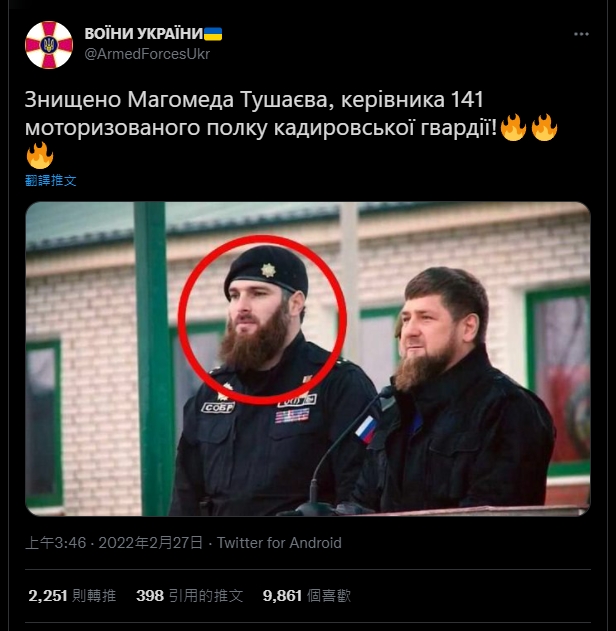616x631 pixels.
Task: Open the 上午3:46 · 2022年2月27日 timestamp
Action: point(114,543)
